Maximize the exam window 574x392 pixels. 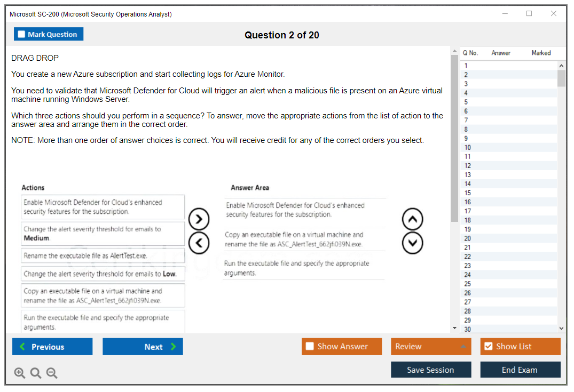(x=529, y=14)
